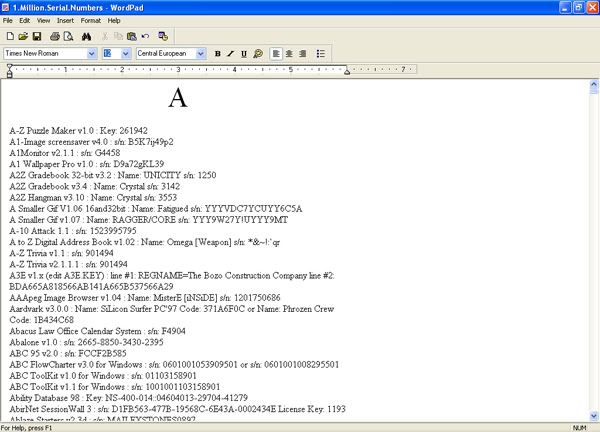
Task: Open the File menu
Action: [8, 21]
